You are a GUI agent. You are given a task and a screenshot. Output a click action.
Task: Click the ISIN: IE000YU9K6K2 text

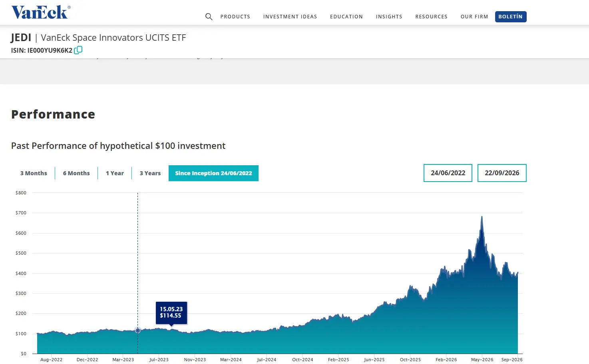tap(42, 50)
